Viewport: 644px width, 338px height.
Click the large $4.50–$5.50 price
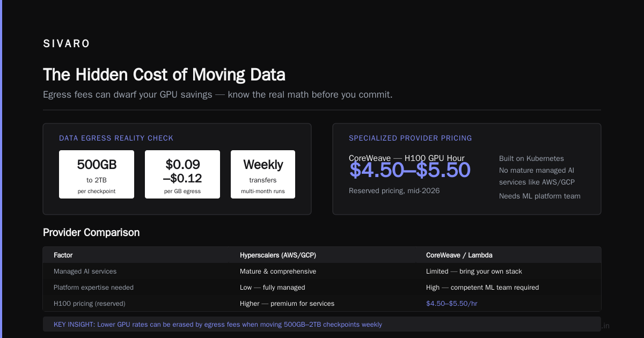[x=410, y=170]
